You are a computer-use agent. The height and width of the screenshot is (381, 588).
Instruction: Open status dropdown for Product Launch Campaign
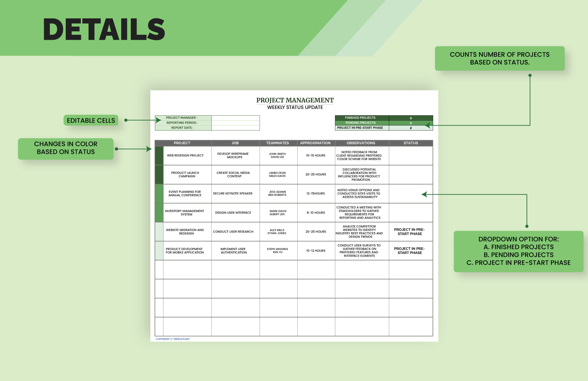[x=411, y=175]
